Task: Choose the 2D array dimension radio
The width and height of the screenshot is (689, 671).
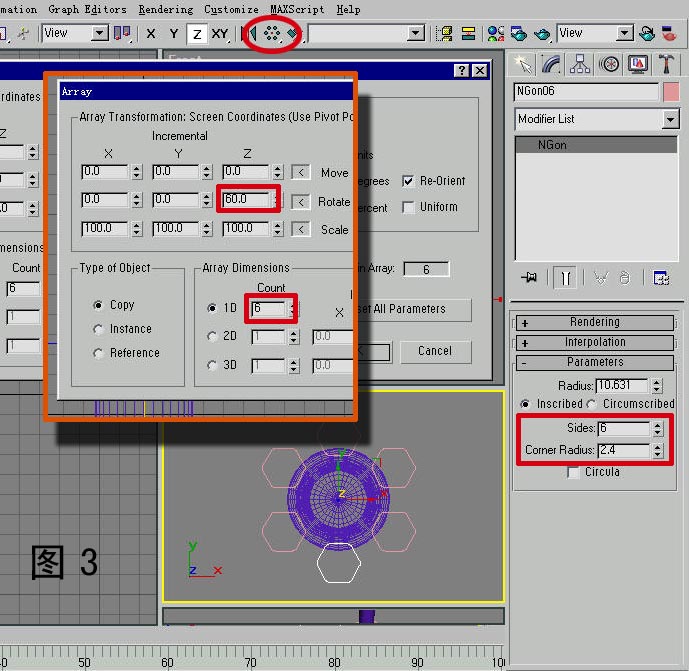Action: (212, 336)
